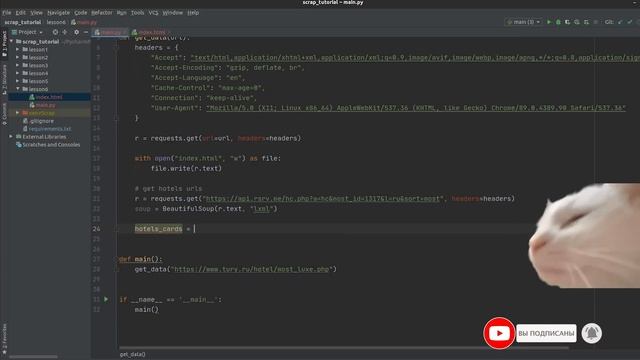Screen dimensions: 640x360
Task: Open the Navigate menu
Action: [58, 13]
